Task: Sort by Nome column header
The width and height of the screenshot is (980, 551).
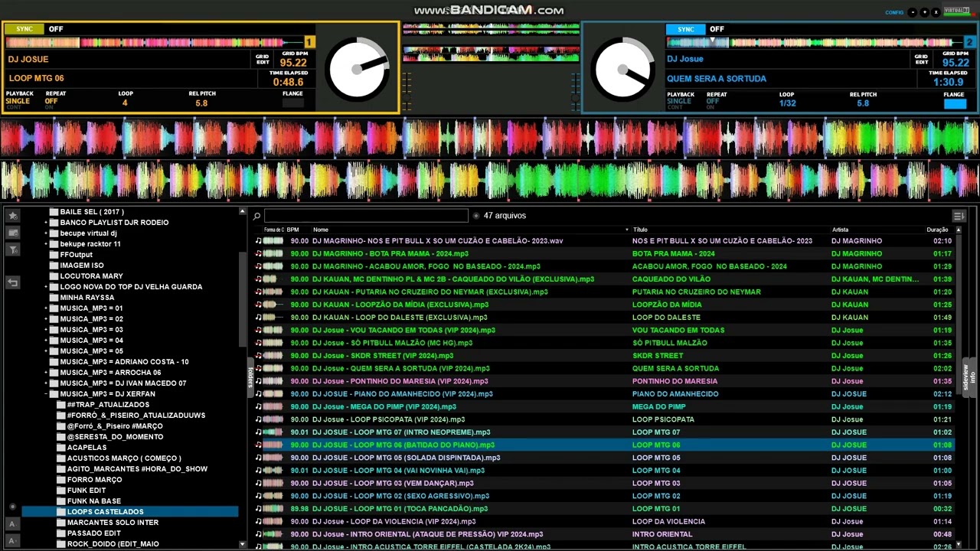Action: point(321,230)
